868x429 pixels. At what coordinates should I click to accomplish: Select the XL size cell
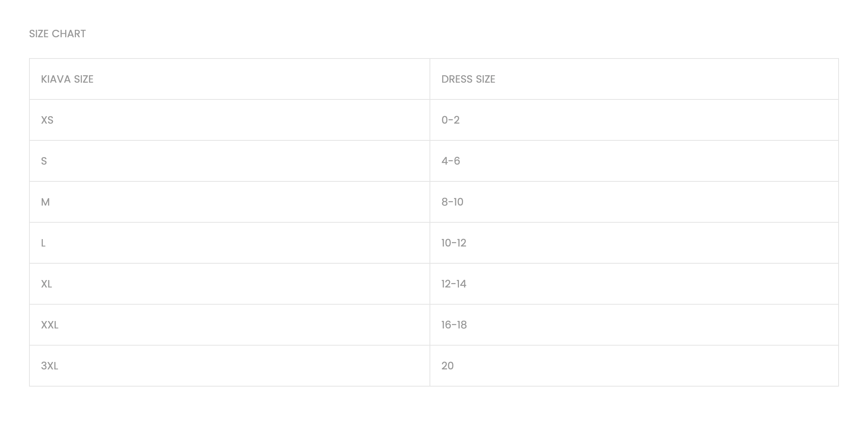47,284
